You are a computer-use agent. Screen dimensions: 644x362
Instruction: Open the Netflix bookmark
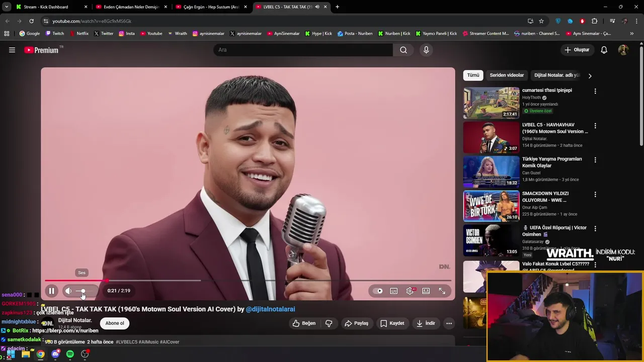point(78,34)
